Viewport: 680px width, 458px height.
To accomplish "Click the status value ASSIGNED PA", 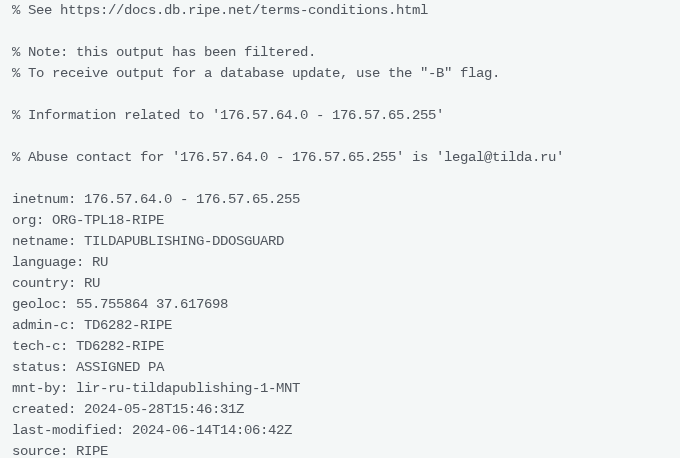I will coord(120,367).
